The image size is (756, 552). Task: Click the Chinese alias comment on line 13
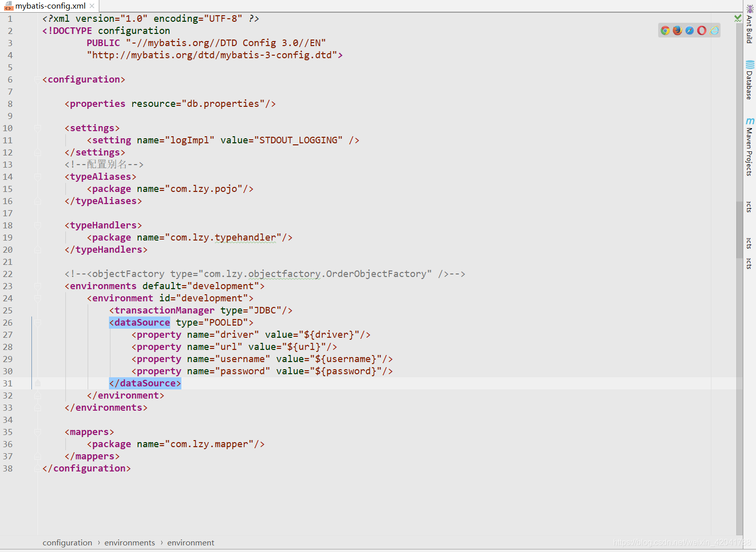[104, 165]
